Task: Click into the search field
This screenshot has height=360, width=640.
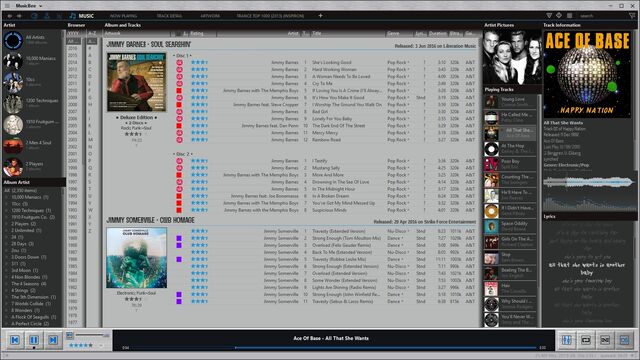Action: tap(602, 16)
